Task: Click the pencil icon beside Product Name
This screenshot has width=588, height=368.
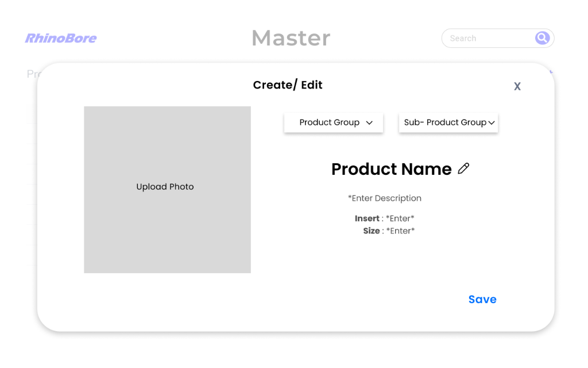Action: pos(463,168)
